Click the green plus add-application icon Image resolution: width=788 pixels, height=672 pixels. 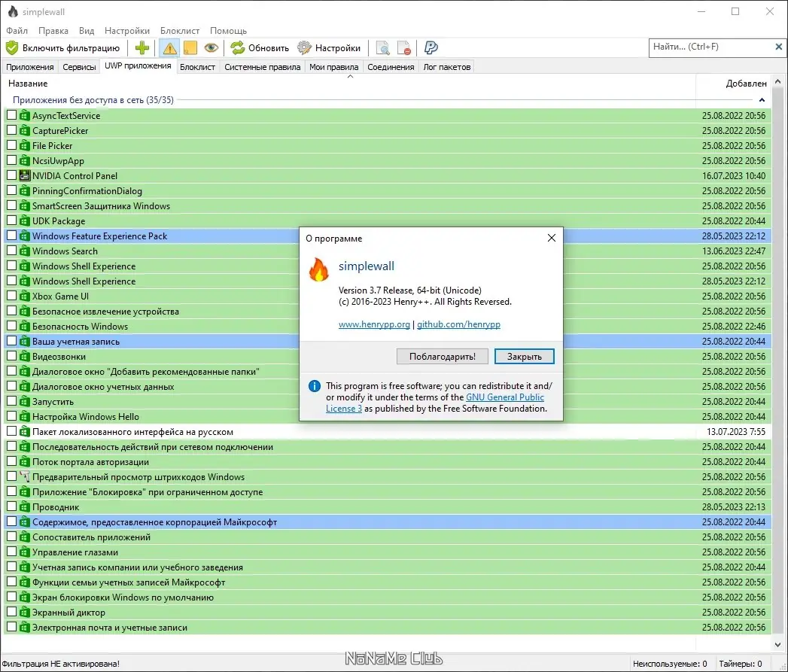[x=141, y=47]
